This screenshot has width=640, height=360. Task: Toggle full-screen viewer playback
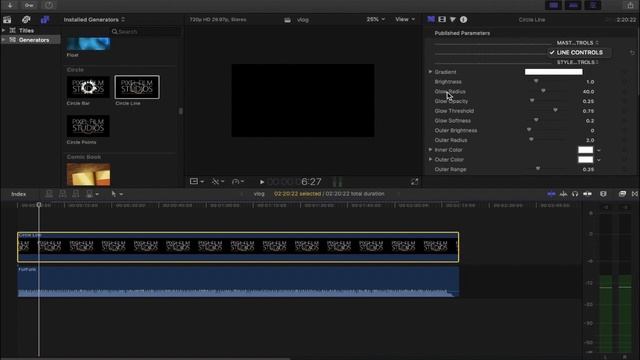[x=414, y=182]
